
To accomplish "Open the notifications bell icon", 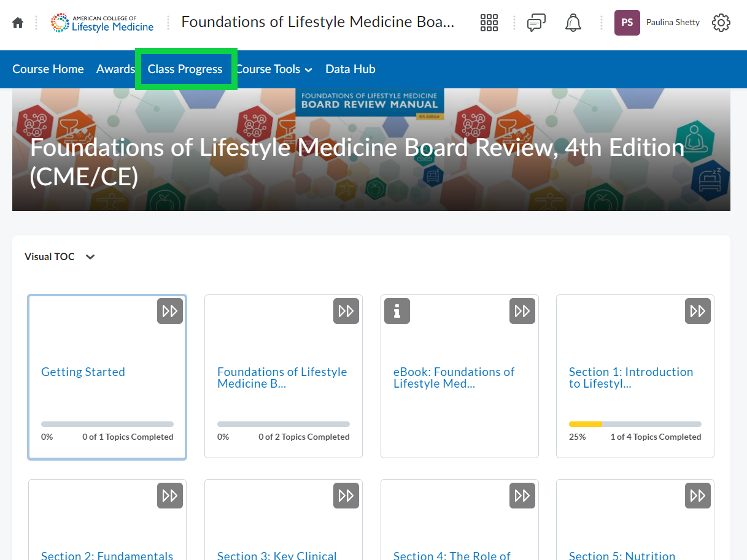I will 573,23.
